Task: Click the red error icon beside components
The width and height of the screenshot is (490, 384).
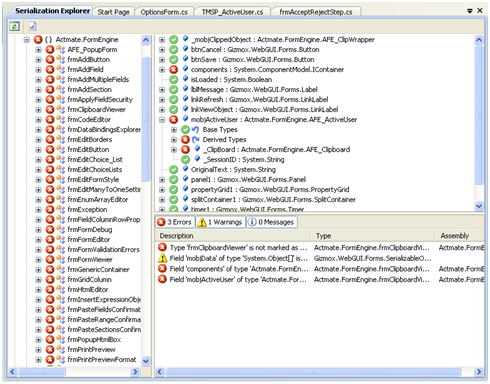Action: point(173,70)
